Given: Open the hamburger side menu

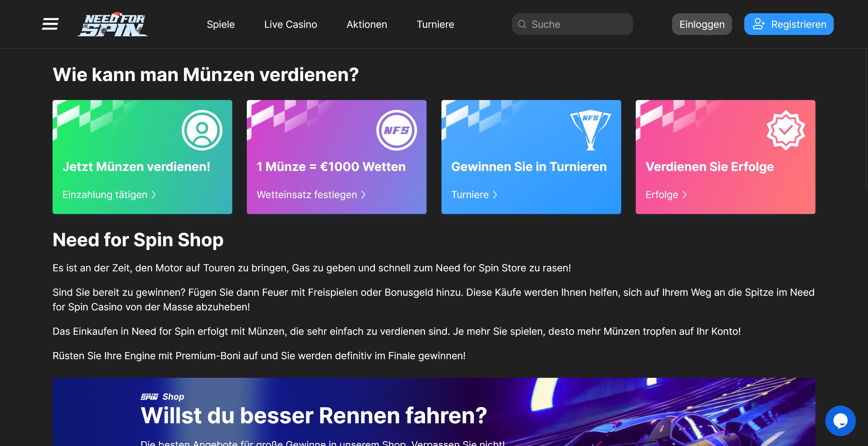Looking at the screenshot, I should point(50,24).
